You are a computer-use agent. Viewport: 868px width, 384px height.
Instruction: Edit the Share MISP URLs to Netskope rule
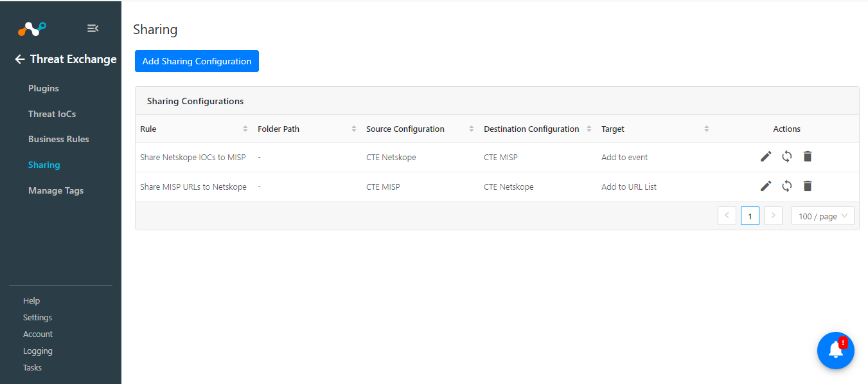(766, 186)
